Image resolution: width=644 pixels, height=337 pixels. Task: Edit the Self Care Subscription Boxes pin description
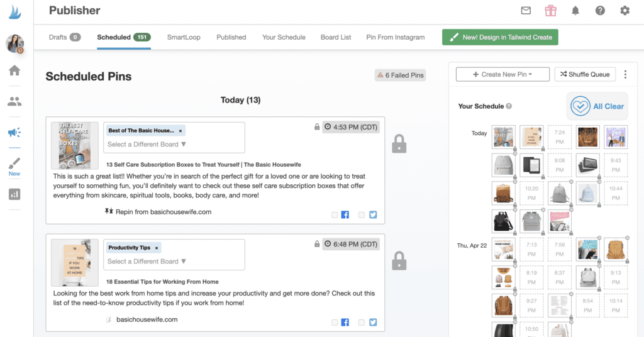[209, 185]
